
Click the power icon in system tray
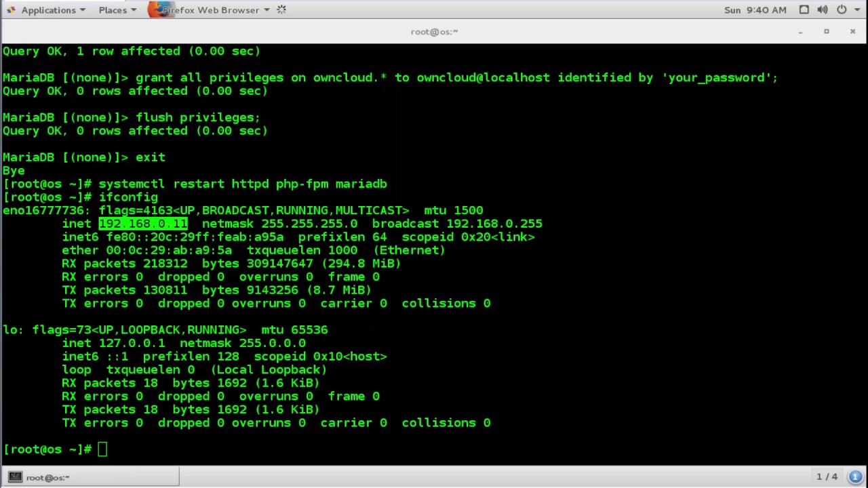[x=842, y=9]
